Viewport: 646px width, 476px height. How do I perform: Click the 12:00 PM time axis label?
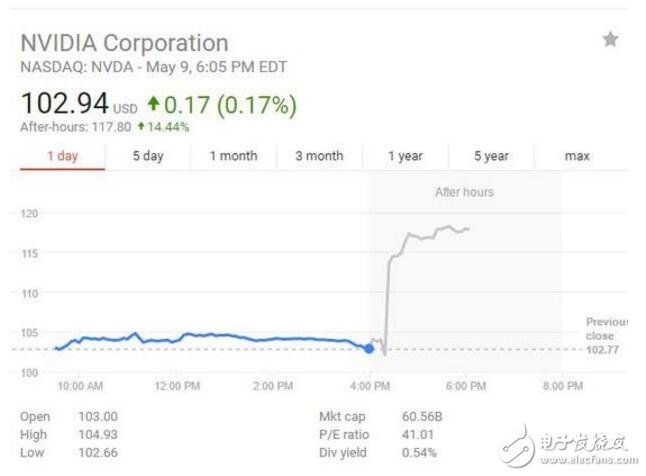click(x=176, y=386)
